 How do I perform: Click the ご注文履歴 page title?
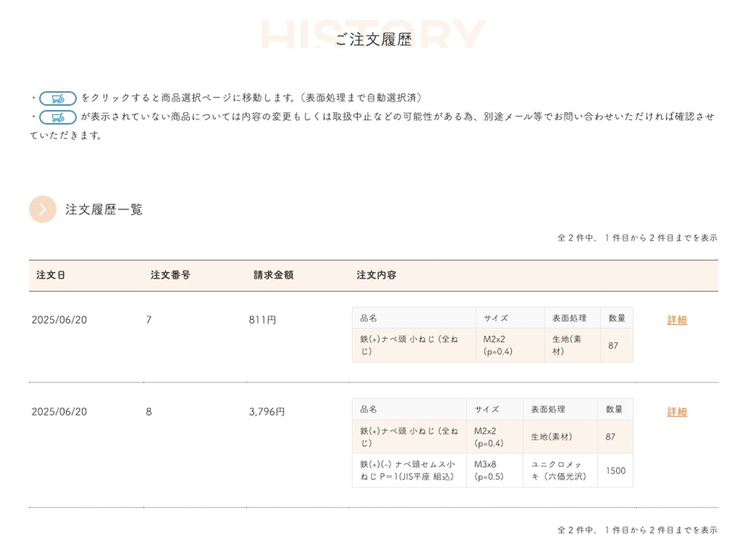click(373, 39)
